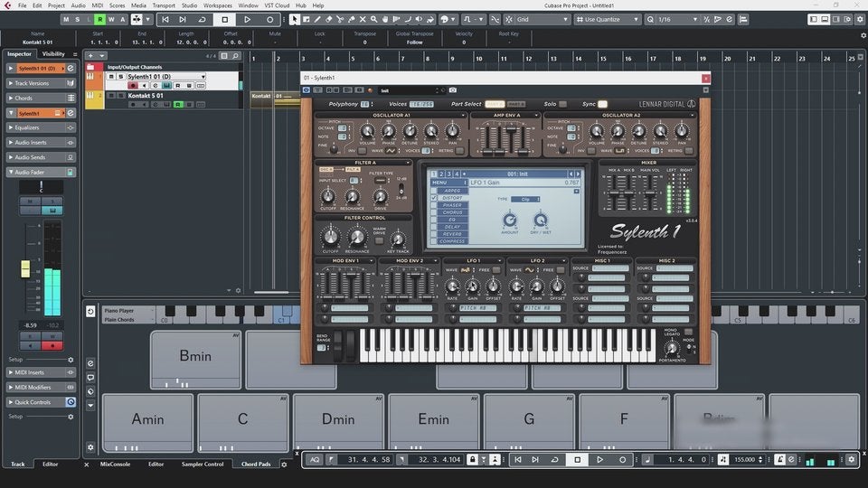Image resolution: width=868 pixels, height=488 pixels.
Task: Expand Chords inspector section
Action: point(11,98)
